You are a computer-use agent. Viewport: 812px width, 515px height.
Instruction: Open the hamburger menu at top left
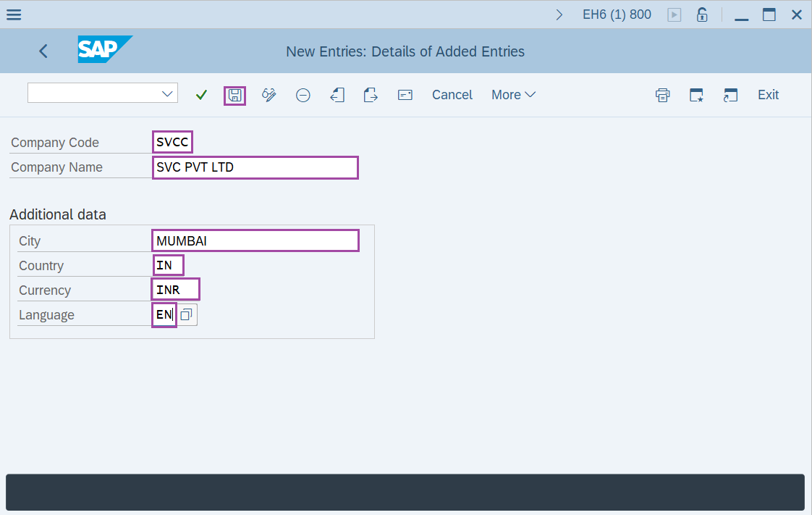pos(14,14)
